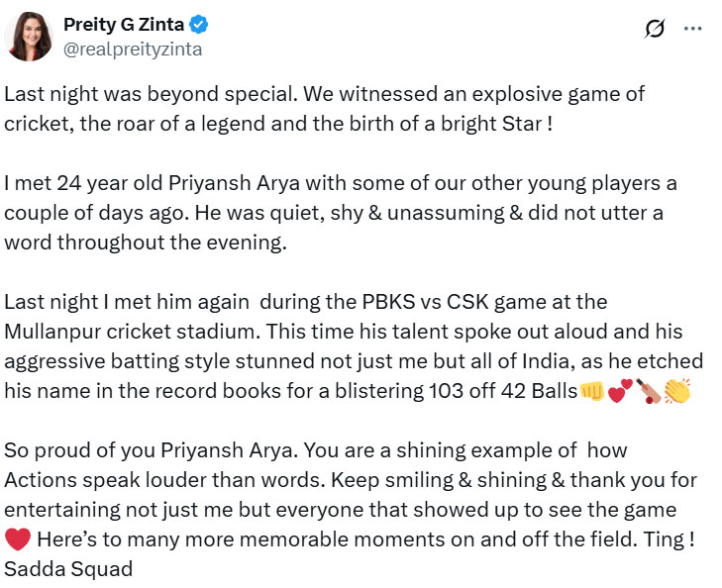This screenshot has height=588, width=722.
Task: Click the blue verified badge
Action: click(199, 25)
